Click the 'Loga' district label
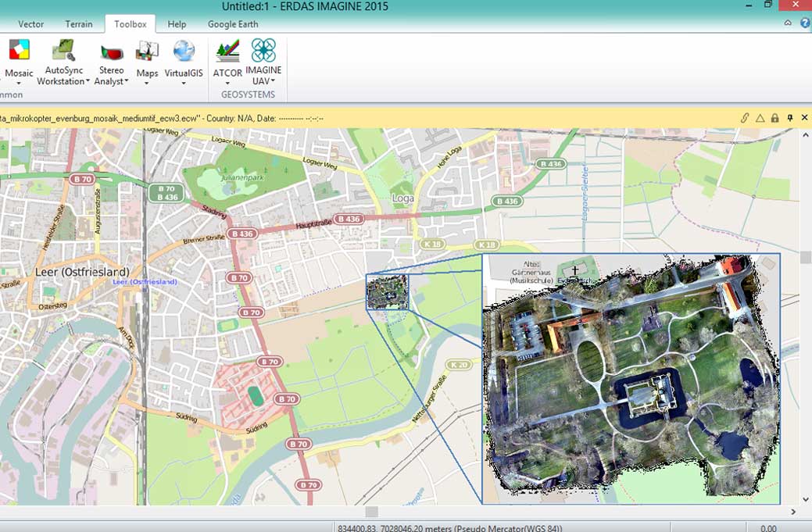Image resolution: width=812 pixels, height=532 pixels. (x=403, y=198)
